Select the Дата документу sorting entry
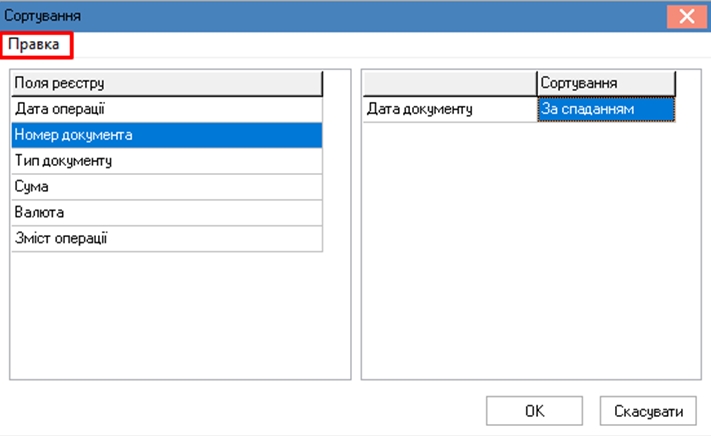 (x=450, y=109)
